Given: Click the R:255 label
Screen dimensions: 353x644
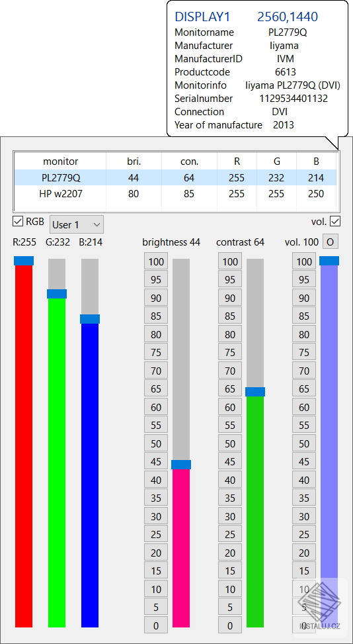Looking at the screenshot, I should pos(23,242).
